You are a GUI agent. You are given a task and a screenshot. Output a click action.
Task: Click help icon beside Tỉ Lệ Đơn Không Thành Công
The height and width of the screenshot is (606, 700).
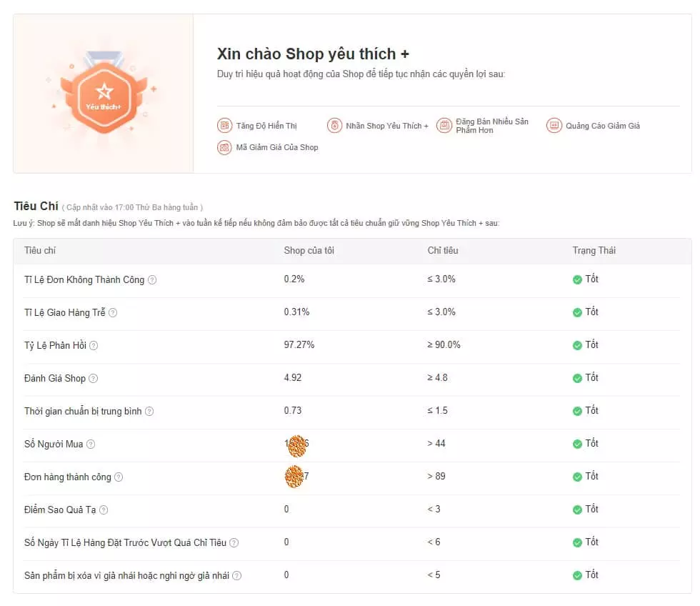click(x=152, y=280)
